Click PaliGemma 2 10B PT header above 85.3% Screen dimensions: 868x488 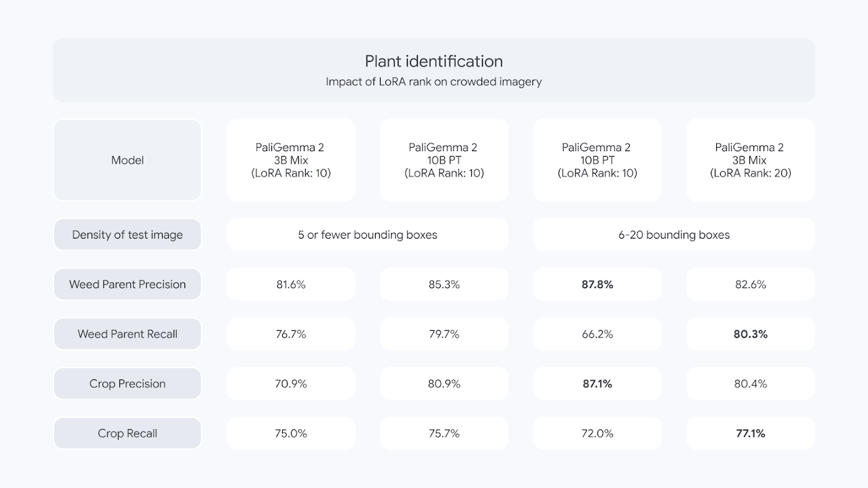point(444,160)
